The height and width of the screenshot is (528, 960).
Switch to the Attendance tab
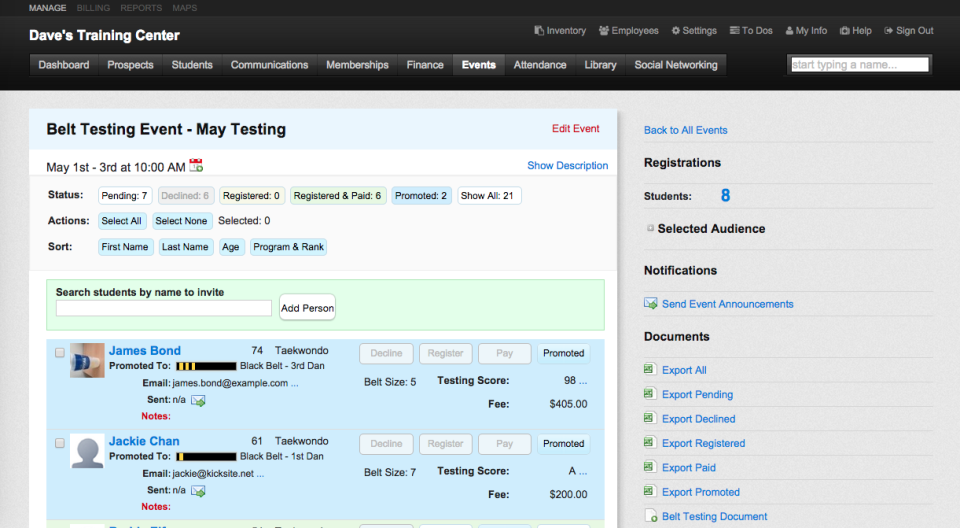(539, 65)
